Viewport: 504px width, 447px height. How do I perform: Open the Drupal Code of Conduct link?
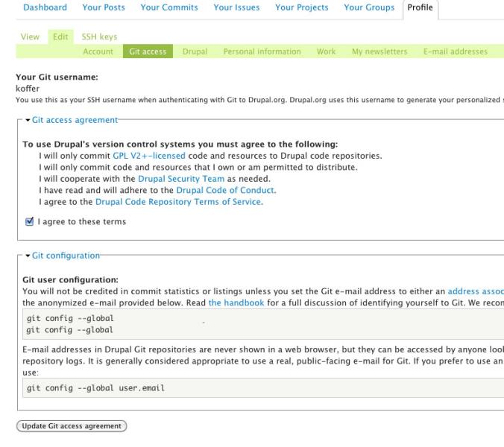[x=225, y=191]
